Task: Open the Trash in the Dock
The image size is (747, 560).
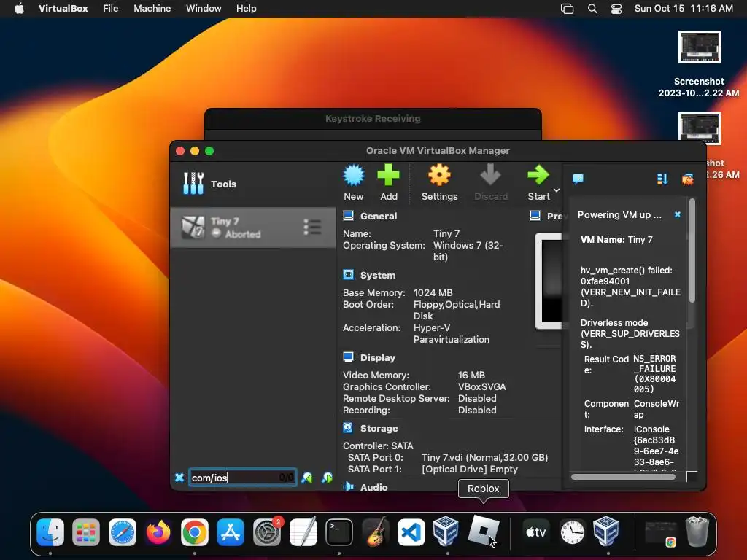Action: coord(697,532)
